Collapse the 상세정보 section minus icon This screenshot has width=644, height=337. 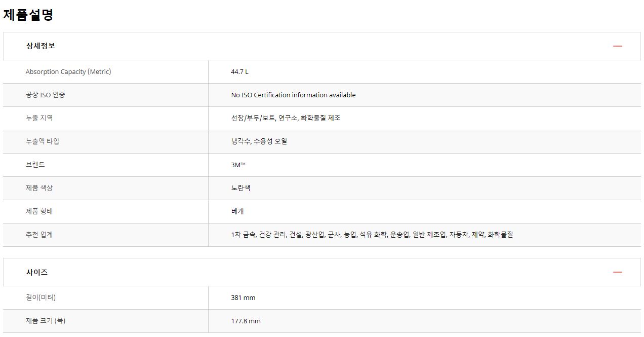click(x=617, y=46)
